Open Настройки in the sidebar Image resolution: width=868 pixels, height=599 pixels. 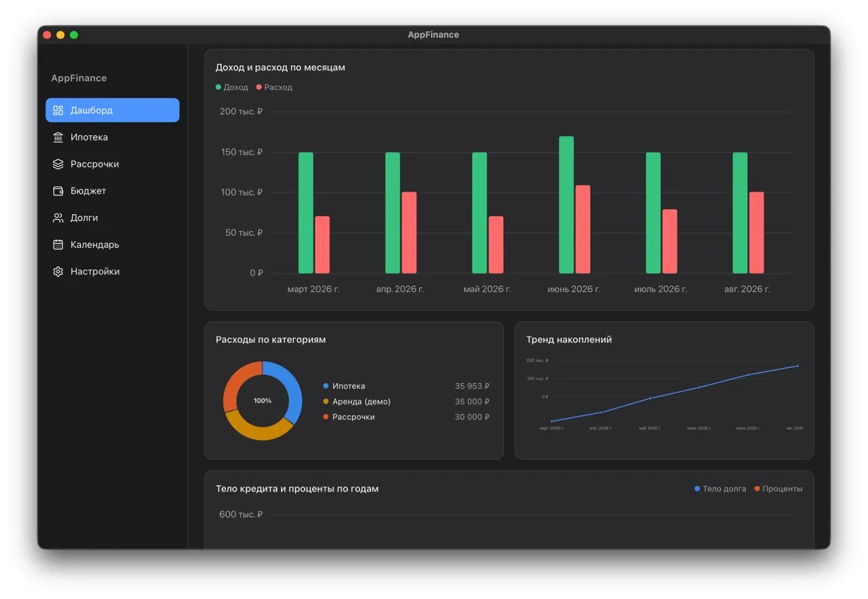113,272
